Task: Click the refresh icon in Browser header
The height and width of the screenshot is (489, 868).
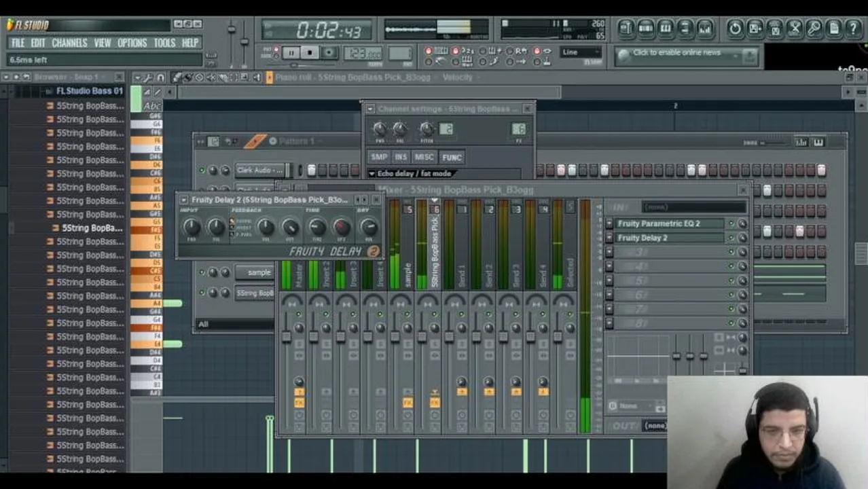Action: [x=26, y=77]
